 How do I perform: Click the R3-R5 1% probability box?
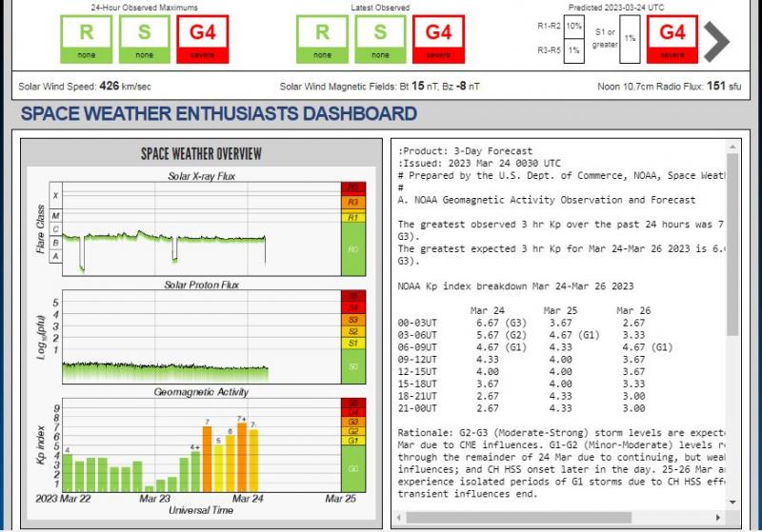click(x=573, y=50)
